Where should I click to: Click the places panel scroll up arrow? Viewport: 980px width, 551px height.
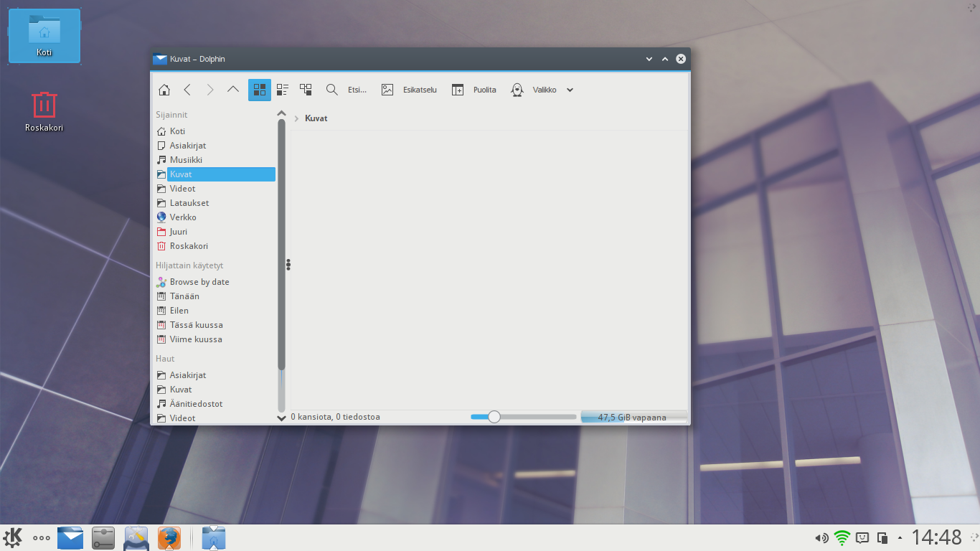(x=282, y=113)
